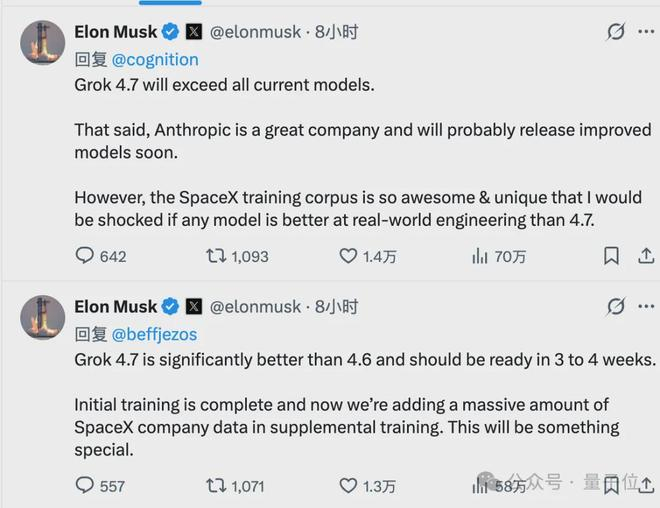Open Elon Musk avatar on second tweet

tap(43, 317)
